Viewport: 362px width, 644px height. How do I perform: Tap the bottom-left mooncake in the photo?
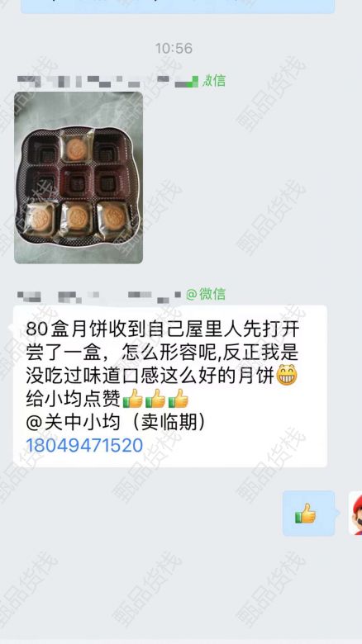[41, 218]
